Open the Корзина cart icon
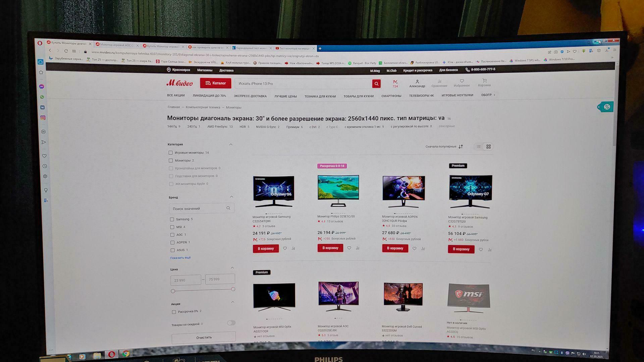Viewport: 644px width, 362px height. pos(484,82)
